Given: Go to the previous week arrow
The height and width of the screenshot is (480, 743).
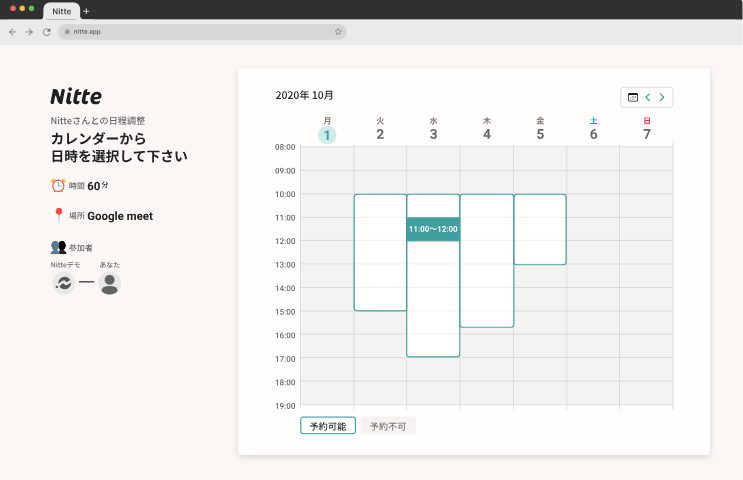Looking at the screenshot, I should point(647,97).
